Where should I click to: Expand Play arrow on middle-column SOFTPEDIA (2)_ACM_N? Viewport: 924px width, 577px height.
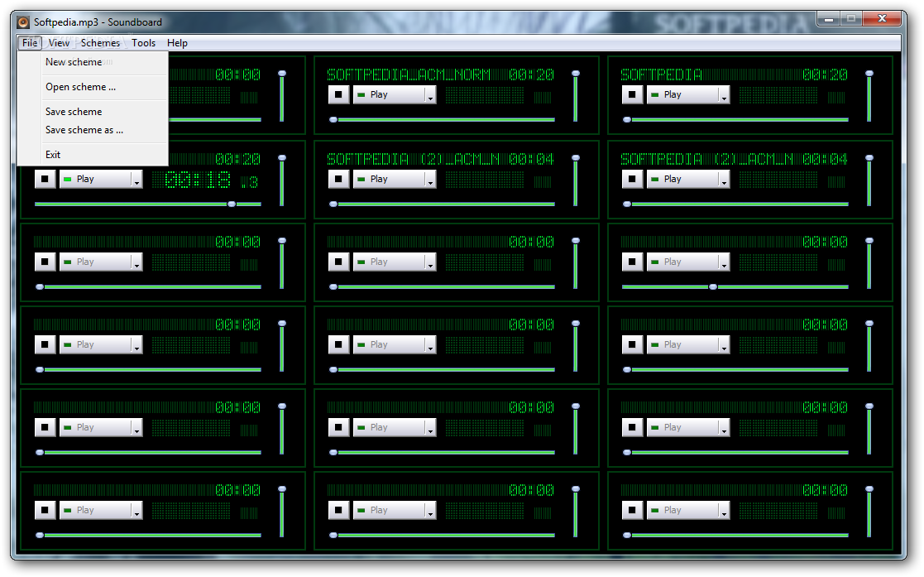(x=431, y=180)
